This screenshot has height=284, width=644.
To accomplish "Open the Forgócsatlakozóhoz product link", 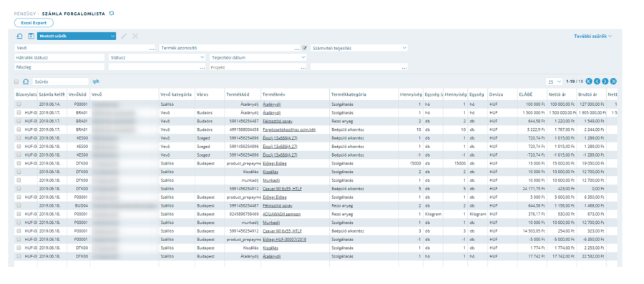I will coord(289,129).
